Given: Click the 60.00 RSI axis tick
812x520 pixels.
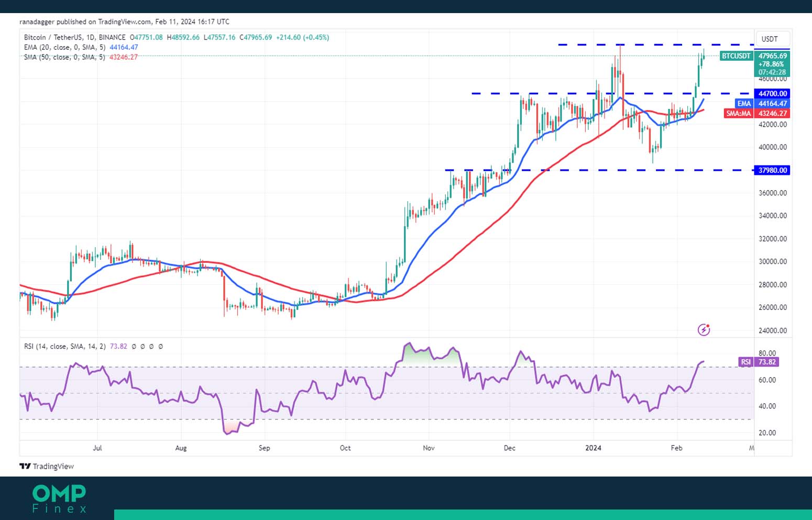Looking at the screenshot, I should point(767,380).
